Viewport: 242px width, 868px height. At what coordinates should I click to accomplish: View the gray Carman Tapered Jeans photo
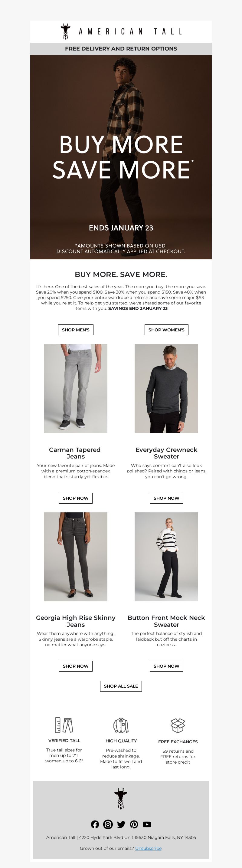point(76,389)
